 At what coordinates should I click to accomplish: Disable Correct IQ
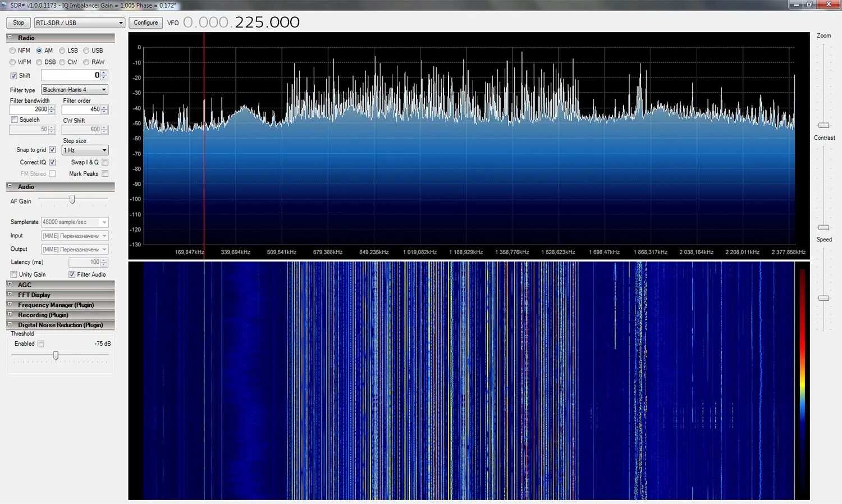click(52, 162)
